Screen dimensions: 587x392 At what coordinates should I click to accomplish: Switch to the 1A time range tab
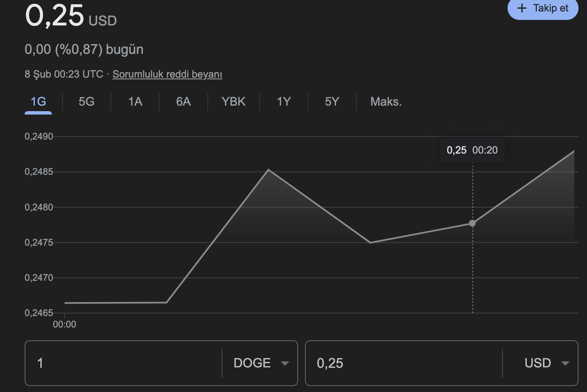[x=135, y=102]
